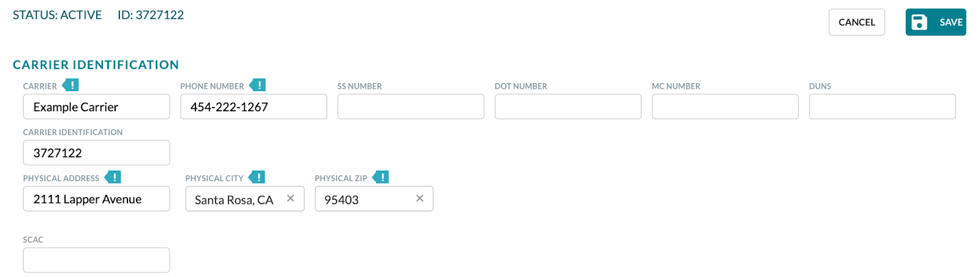This screenshot has height=277, width=980.
Task: Clear the Santa Rosa, CA city selection
Action: point(291,199)
